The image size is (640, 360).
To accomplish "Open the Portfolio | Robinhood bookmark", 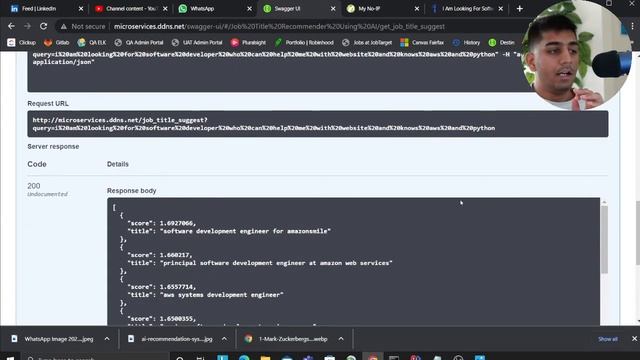I will tap(304, 42).
